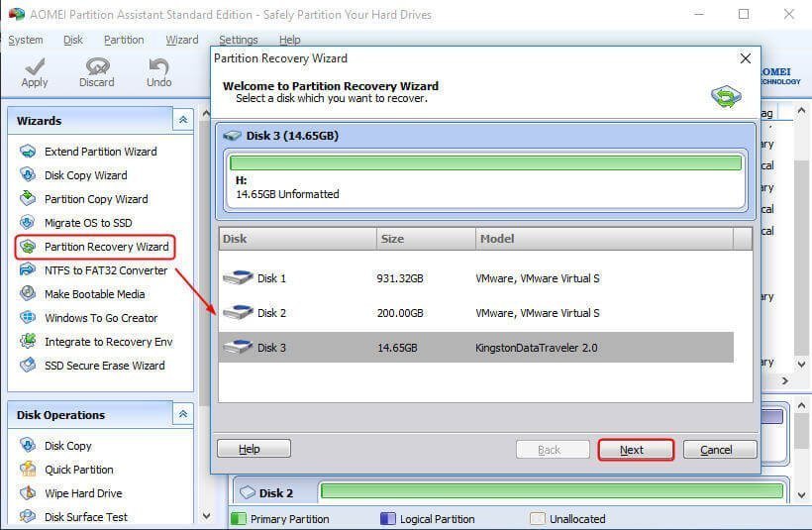This screenshot has width=812, height=530.
Task: Click 'Windows To Go Creator' label
Action: (101, 318)
